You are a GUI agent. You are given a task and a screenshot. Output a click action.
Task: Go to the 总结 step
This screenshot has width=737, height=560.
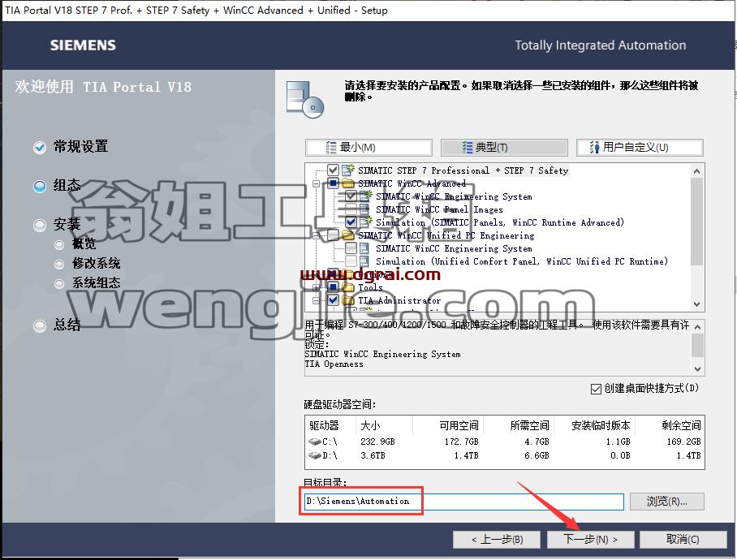(x=67, y=325)
